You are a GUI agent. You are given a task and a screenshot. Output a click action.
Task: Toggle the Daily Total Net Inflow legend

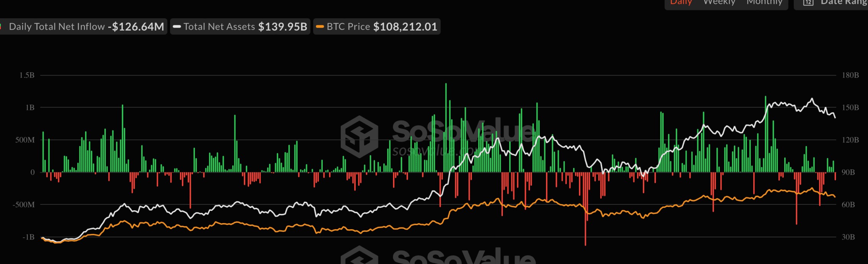tap(83, 26)
